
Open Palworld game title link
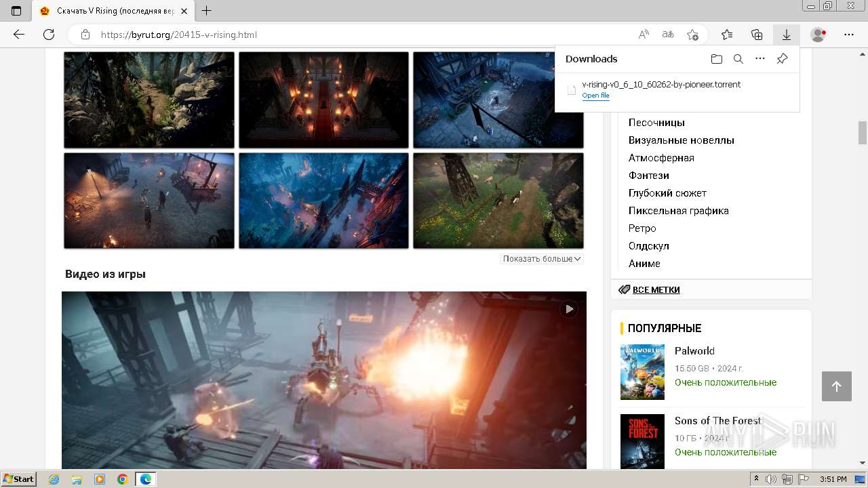[694, 350]
